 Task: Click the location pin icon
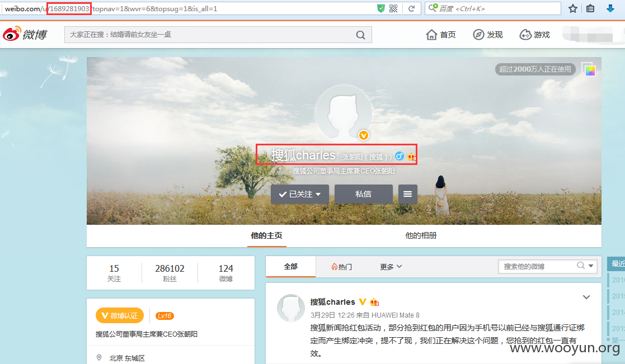(x=99, y=358)
